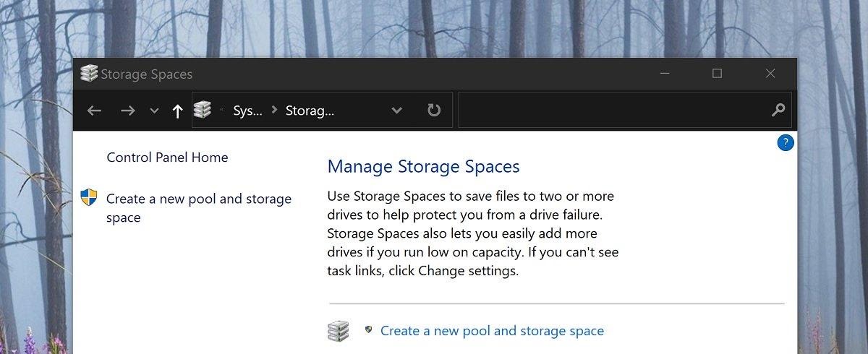
Task: Expand the double chevron before Sys...
Action: pos(221,111)
